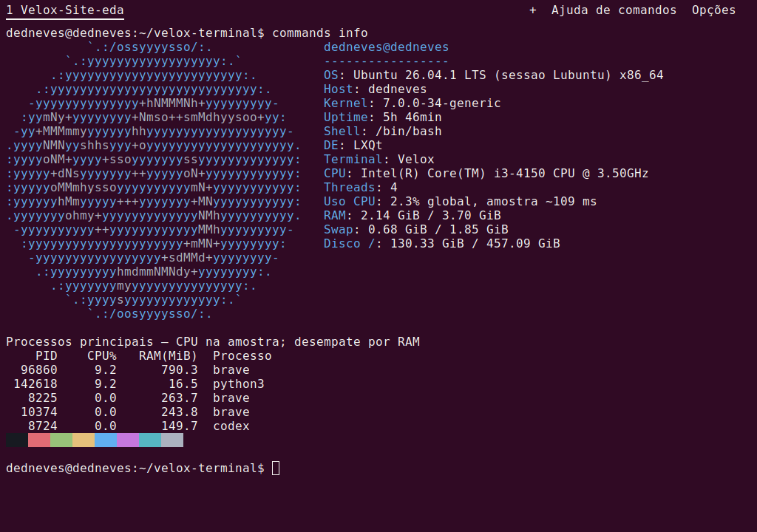Click PID 8225 in the process table
Viewport: 757px width, 532px height.
click(42, 398)
